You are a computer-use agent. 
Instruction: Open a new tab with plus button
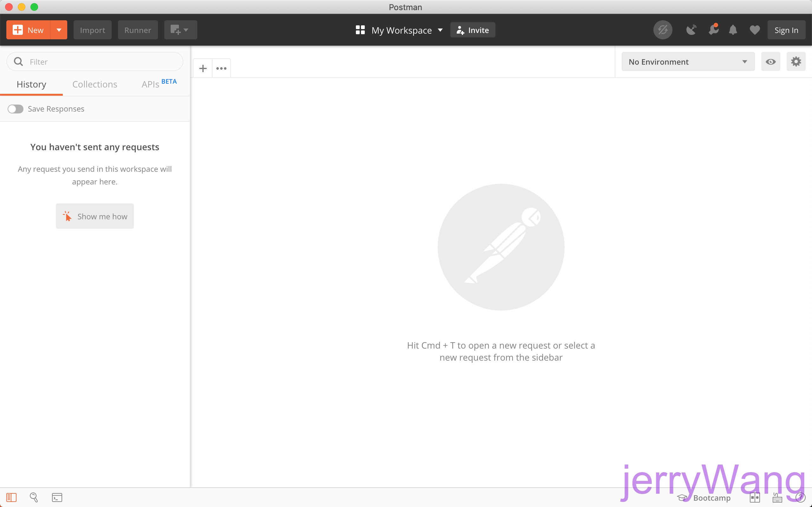203,68
